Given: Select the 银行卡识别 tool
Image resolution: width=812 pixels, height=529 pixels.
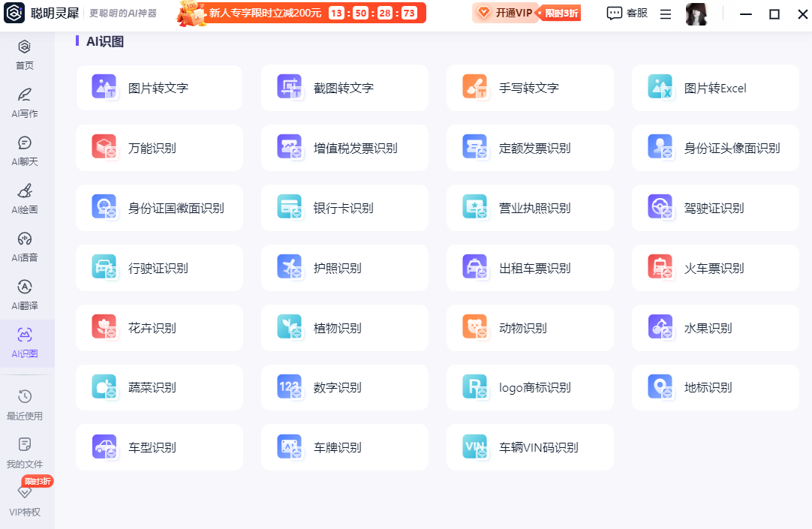Looking at the screenshot, I should [344, 208].
